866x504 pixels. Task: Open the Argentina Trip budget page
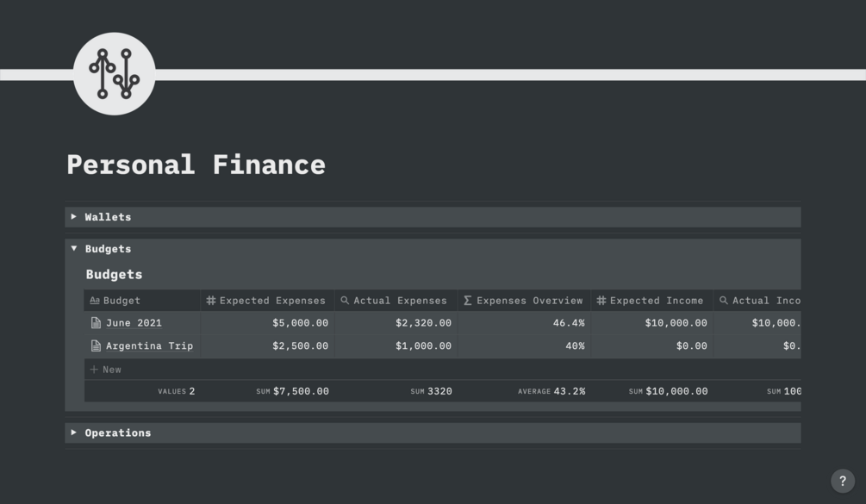149,346
